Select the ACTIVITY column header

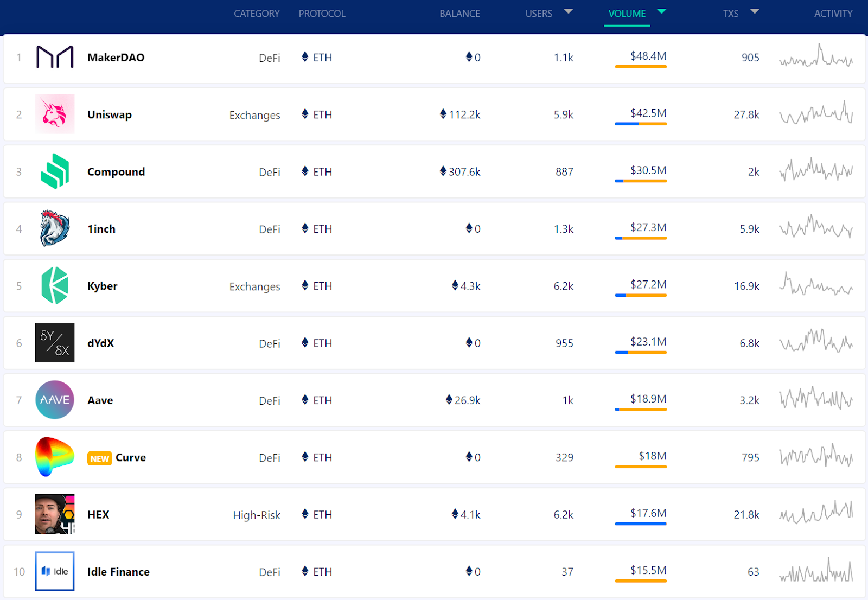(x=833, y=14)
